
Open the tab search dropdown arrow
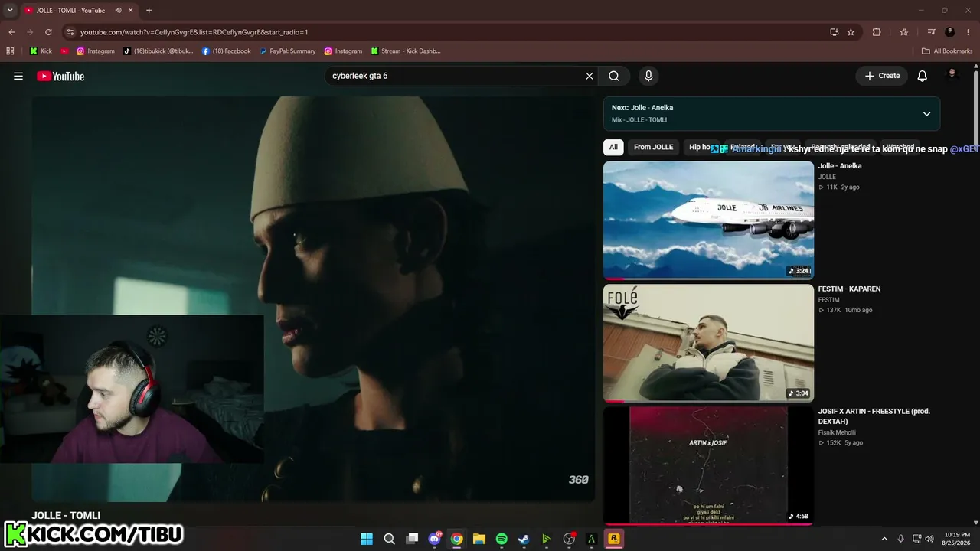pyautogui.click(x=10, y=11)
